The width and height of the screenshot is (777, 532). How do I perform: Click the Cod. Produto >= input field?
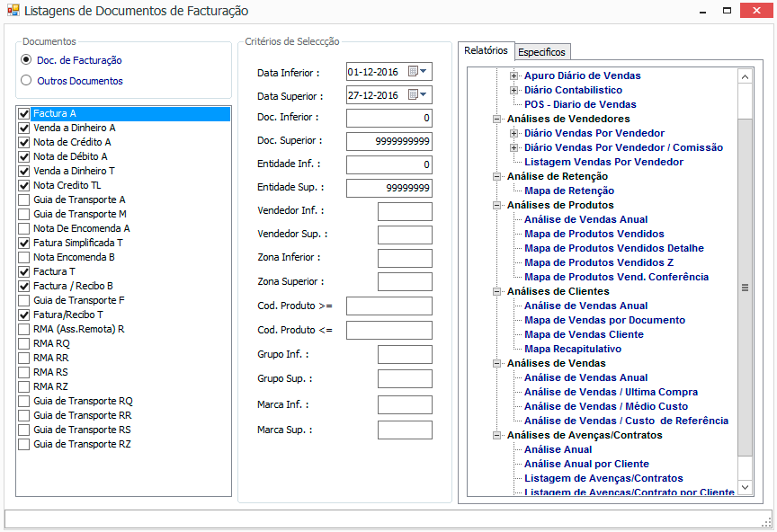point(389,306)
